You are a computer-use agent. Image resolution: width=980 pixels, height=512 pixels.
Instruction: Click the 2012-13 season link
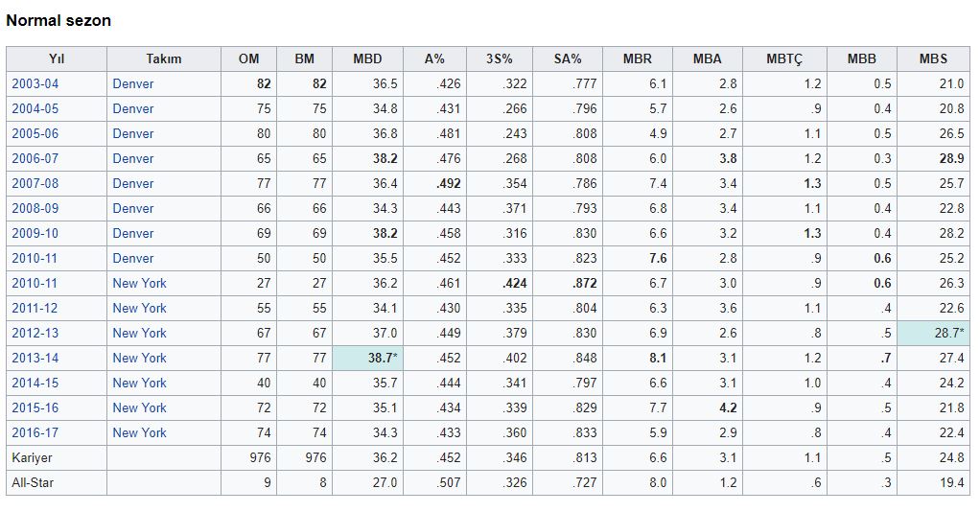35,334
